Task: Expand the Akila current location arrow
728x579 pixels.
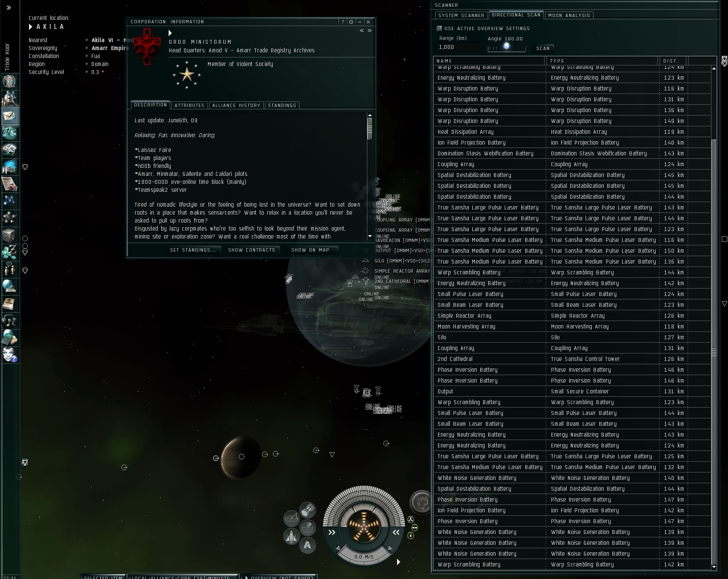Action: pos(31,27)
